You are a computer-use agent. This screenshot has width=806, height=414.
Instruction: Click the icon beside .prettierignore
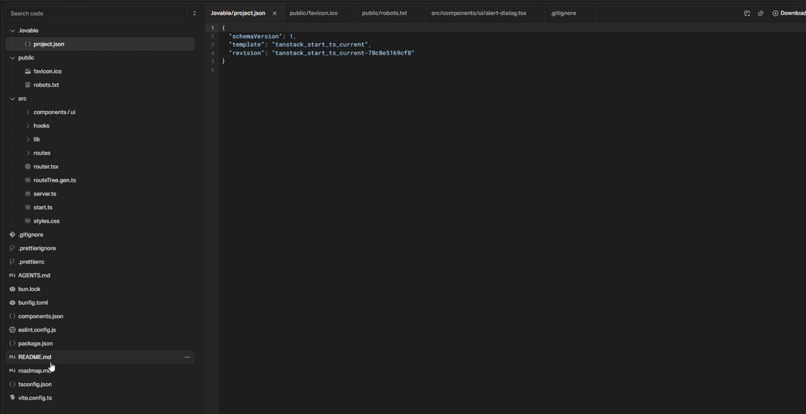click(x=12, y=248)
